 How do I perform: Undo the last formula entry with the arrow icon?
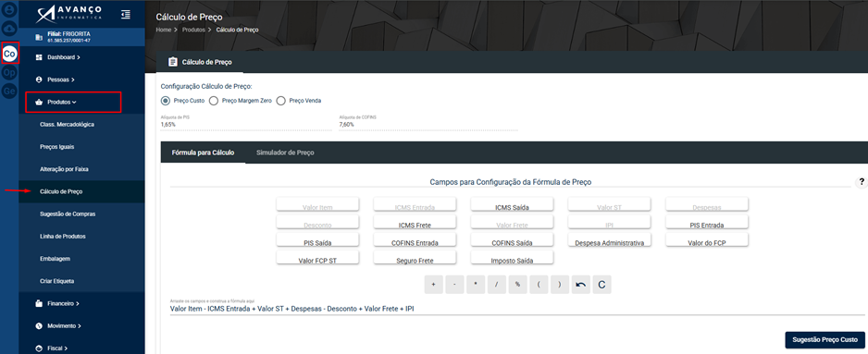(x=580, y=285)
